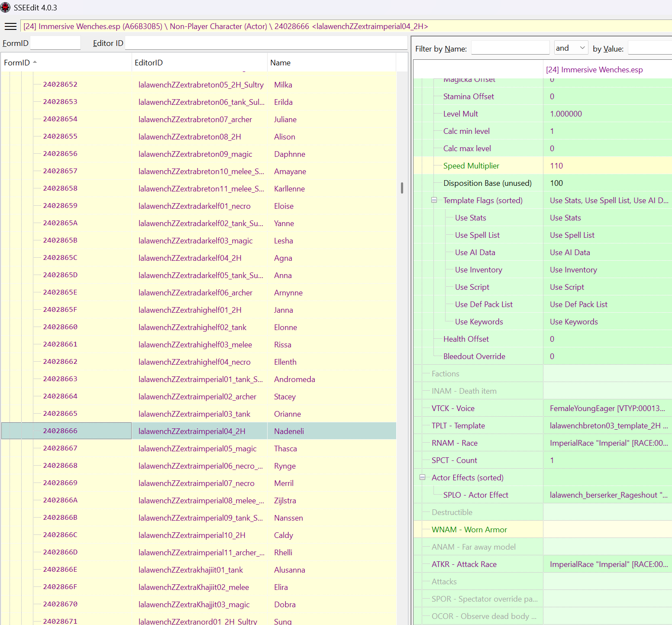This screenshot has height=625, width=672.
Task: Click the SSEEdit application icon in title bar
Action: [6, 7]
